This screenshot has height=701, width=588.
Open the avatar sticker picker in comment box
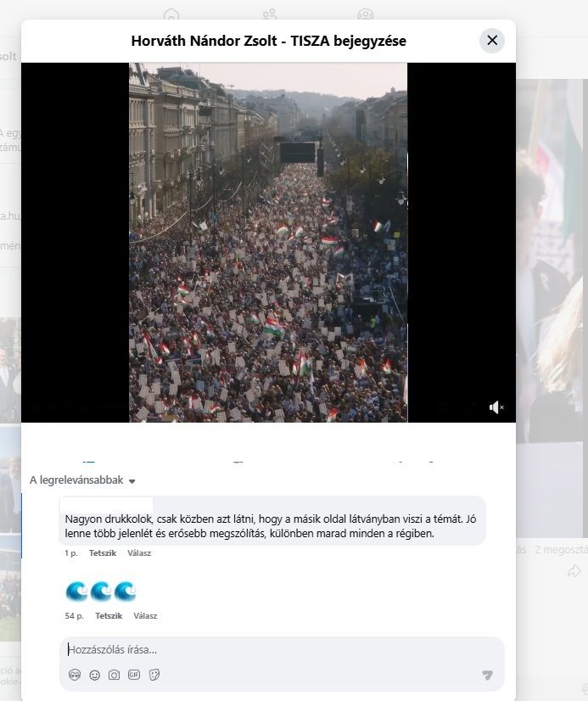75,675
